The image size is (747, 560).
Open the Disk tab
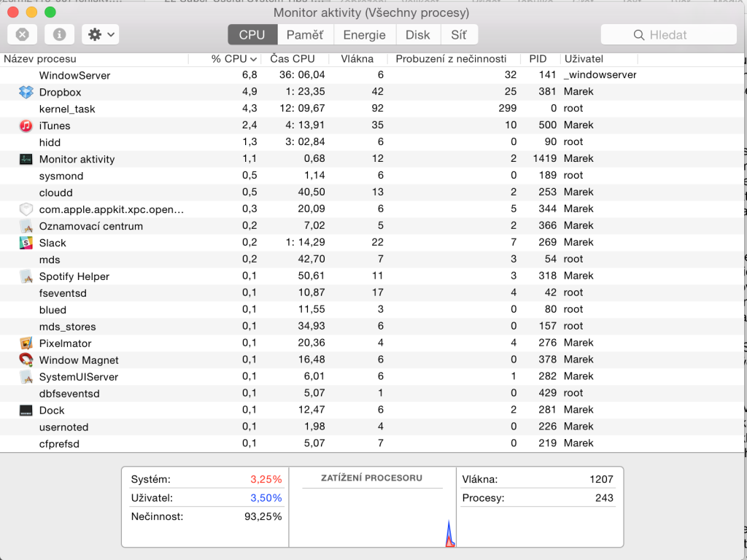point(418,35)
